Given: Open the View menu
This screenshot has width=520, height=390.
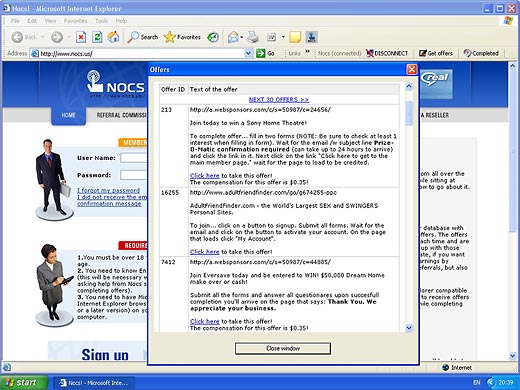Looking at the screenshot, I should (x=50, y=21).
